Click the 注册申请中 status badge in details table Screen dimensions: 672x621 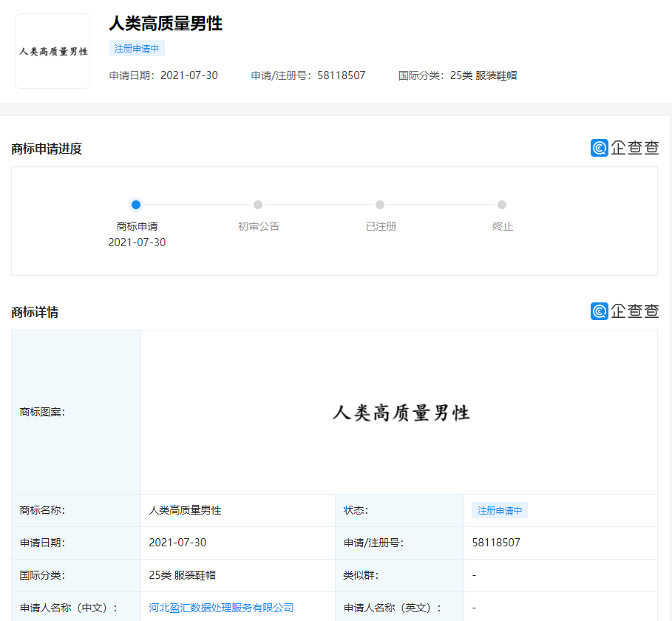click(x=500, y=510)
